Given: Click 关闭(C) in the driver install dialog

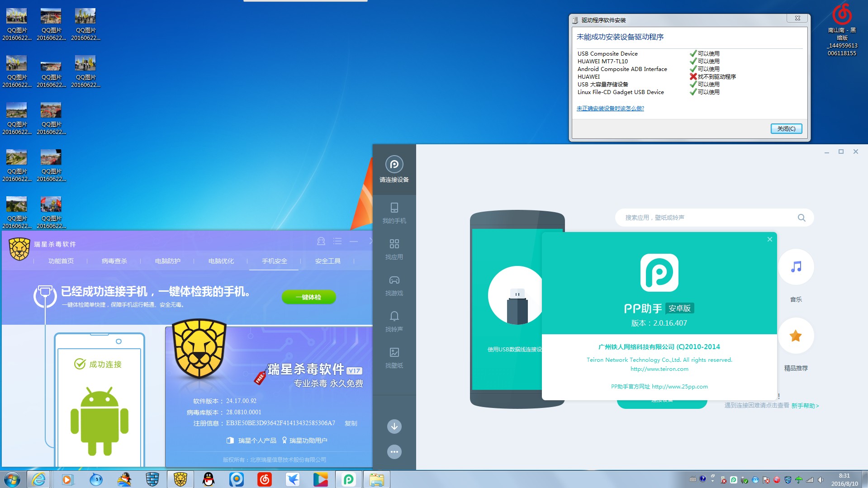Looking at the screenshot, I should [786, 129].
